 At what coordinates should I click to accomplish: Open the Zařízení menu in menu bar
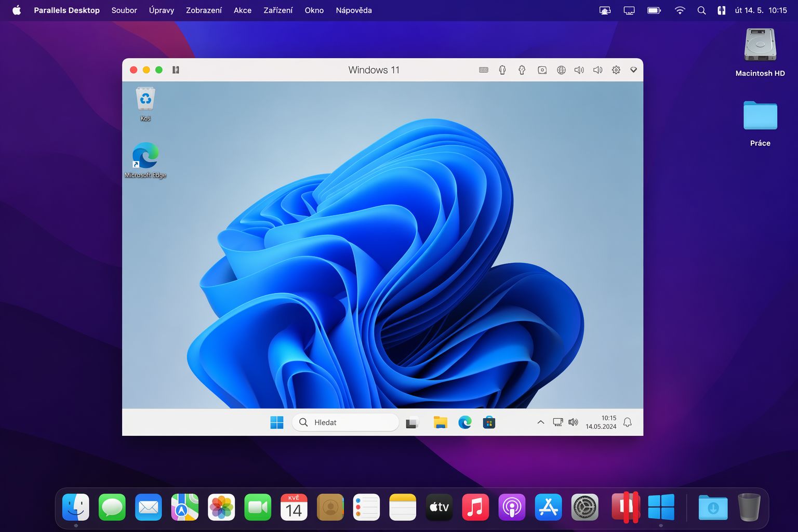[x=278, y=10]
